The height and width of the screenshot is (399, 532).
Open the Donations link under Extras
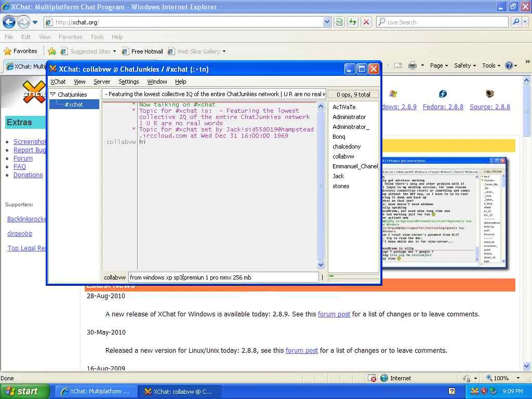[28, 175]
